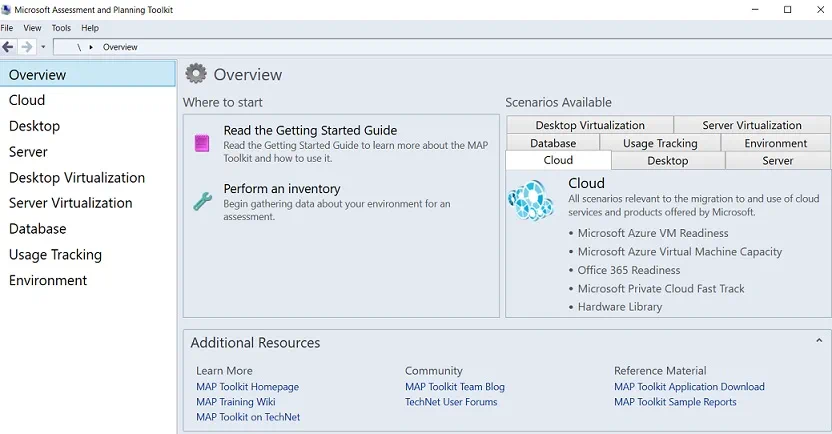Click Read the Getting Started Guide heading
This screenshot has width=832, height=434.
pos(310,130)
